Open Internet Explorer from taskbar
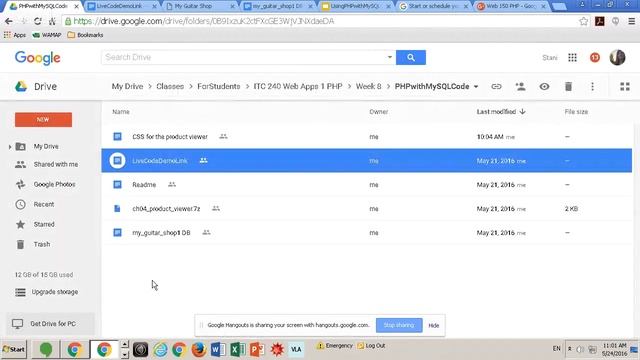 (x=160, y=350)
